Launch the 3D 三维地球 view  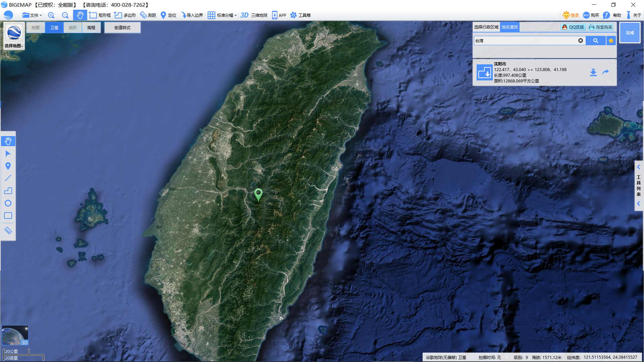(x=254, y=15)
